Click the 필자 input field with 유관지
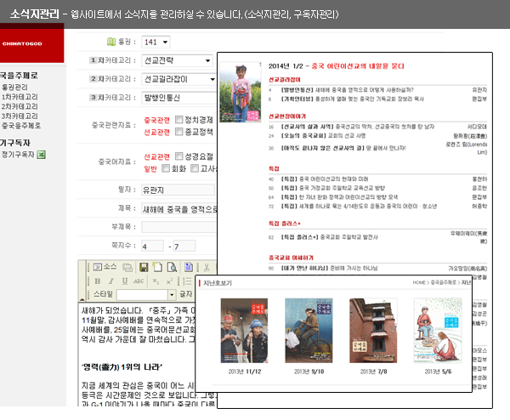Image resolution: width=510 pixels, height=420 pixels. (177, 189)
